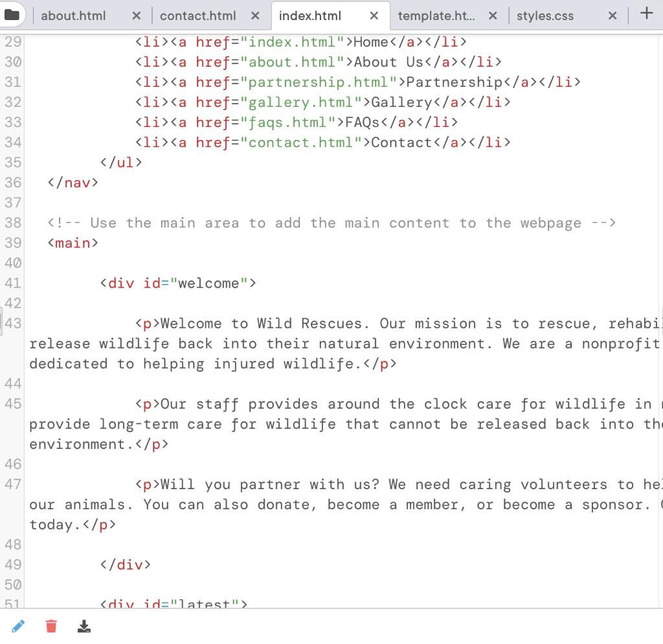The image size is (663, 644).
Task: Click the red trash delete icon
Action: (x=51, y=626)
